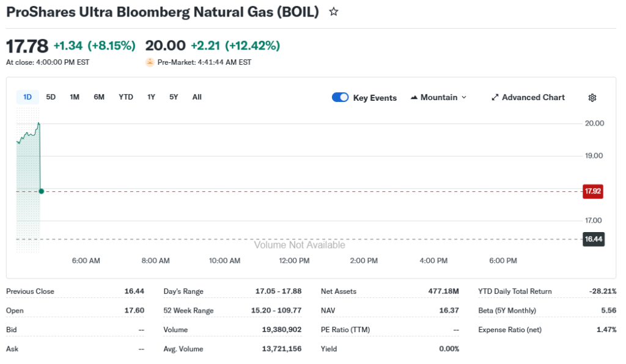Image resolution: width=626 pixels, height=364 pixels.
Task: Click the 16.44 previous close label
Action: pos(593,239)
